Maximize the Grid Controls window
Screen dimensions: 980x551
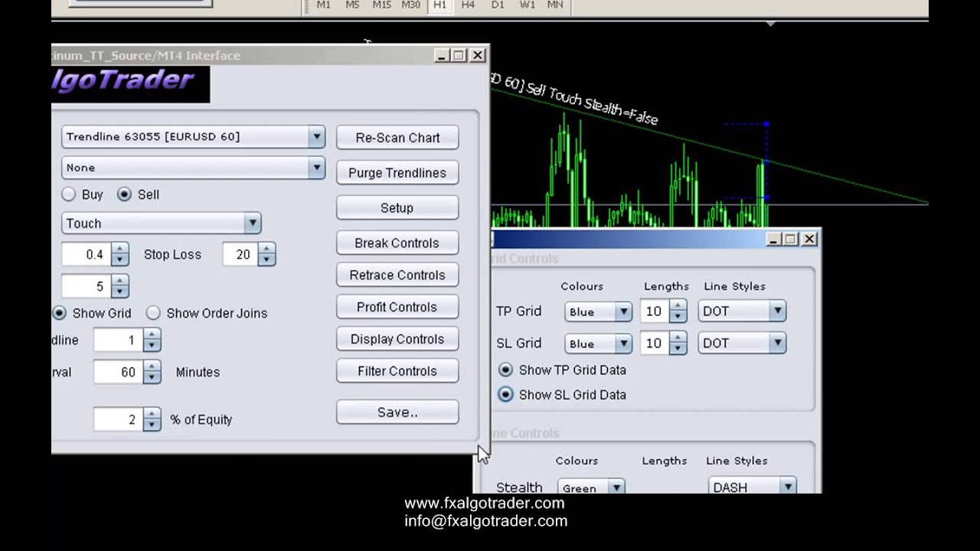coord(791,240)
